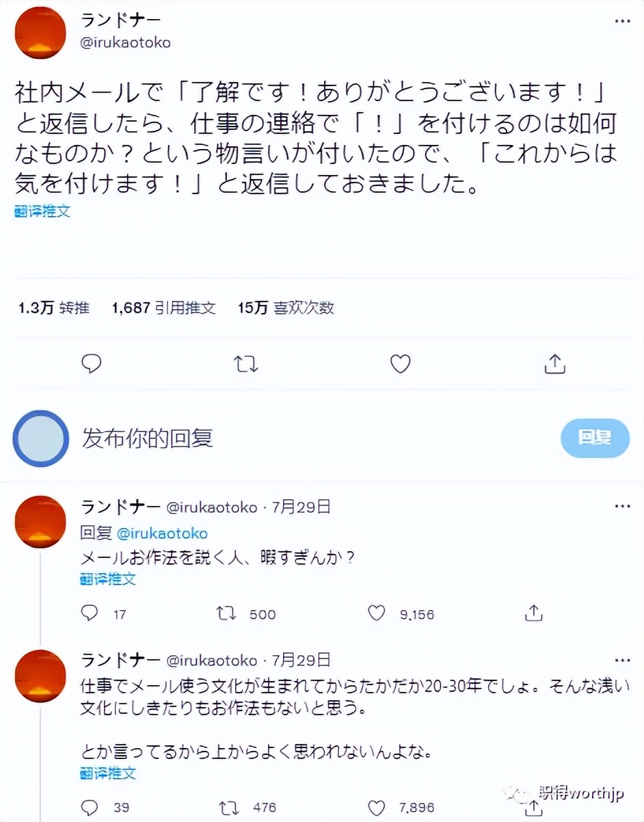Open more options on main tweet
The width and height of the screenshot is (644, 822).
click(622, 22)
